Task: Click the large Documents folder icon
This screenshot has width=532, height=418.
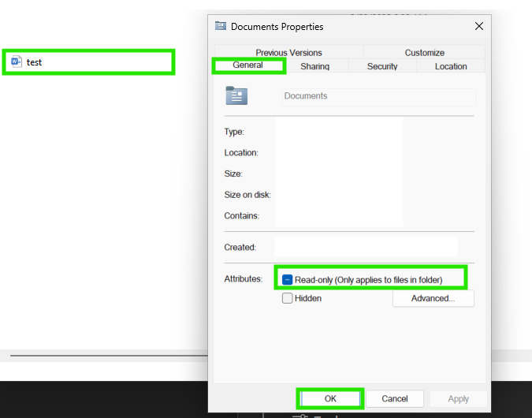Action: tap(236, 95)
